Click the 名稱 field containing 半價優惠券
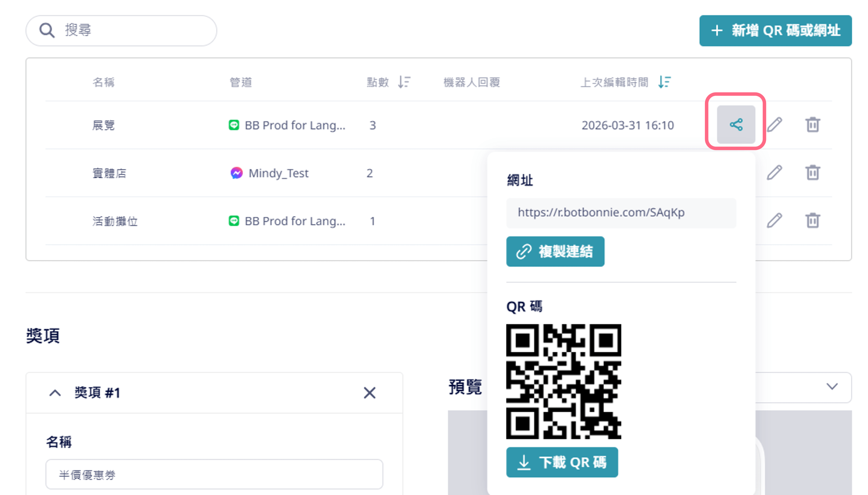 214,475
